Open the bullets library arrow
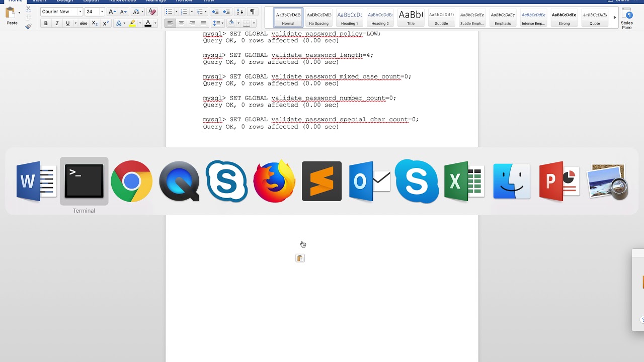 [x=176, y=12]
